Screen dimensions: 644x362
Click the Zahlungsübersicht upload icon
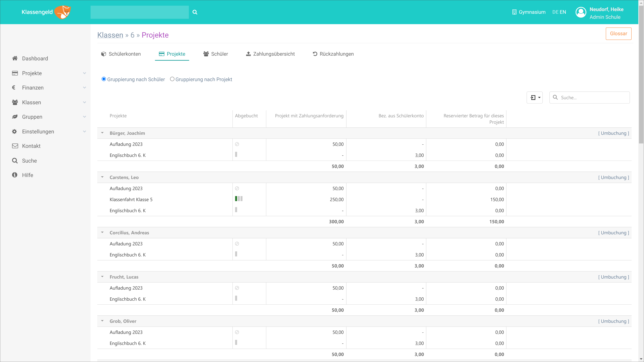coord(248,54)
